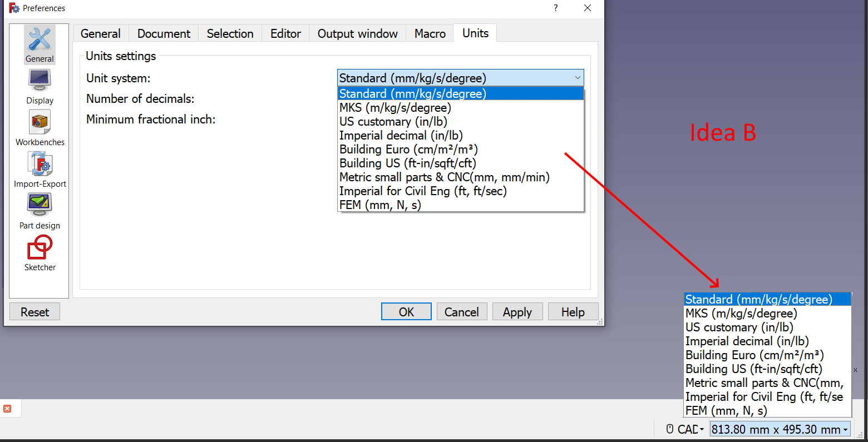This screenshot has width=868, height=442.
Task: Apply the changed unit settings
Action: (517, 311)
